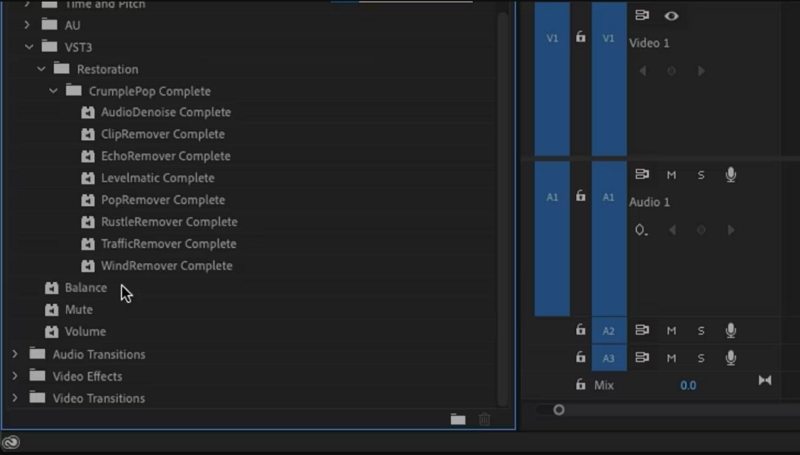Viewport: 800px width, 455px height.
Task: Mute the A3 track
Action: [671, 358]
